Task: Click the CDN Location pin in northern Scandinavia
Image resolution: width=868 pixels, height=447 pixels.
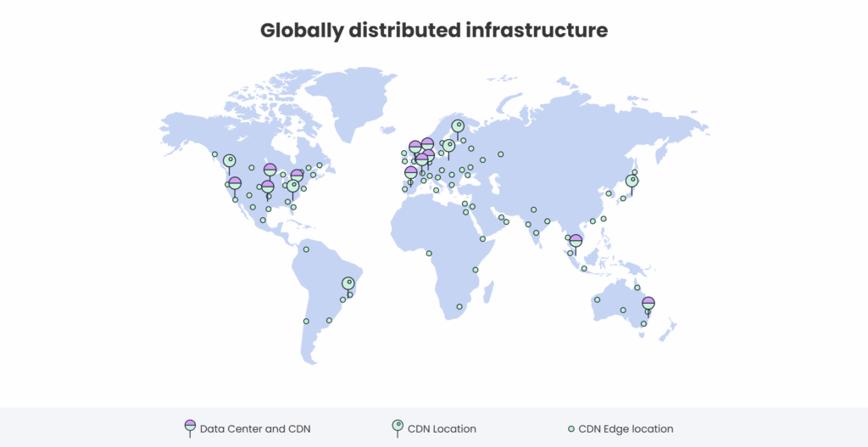Action: click(458, 126)
